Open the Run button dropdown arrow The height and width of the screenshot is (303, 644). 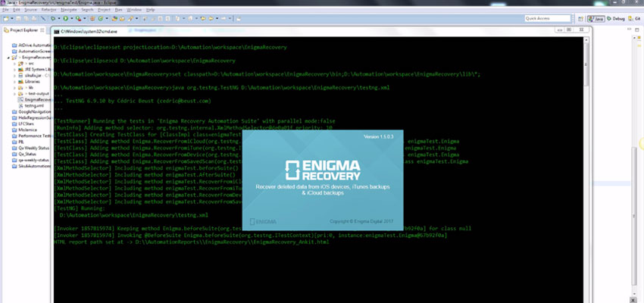[72, 18]
